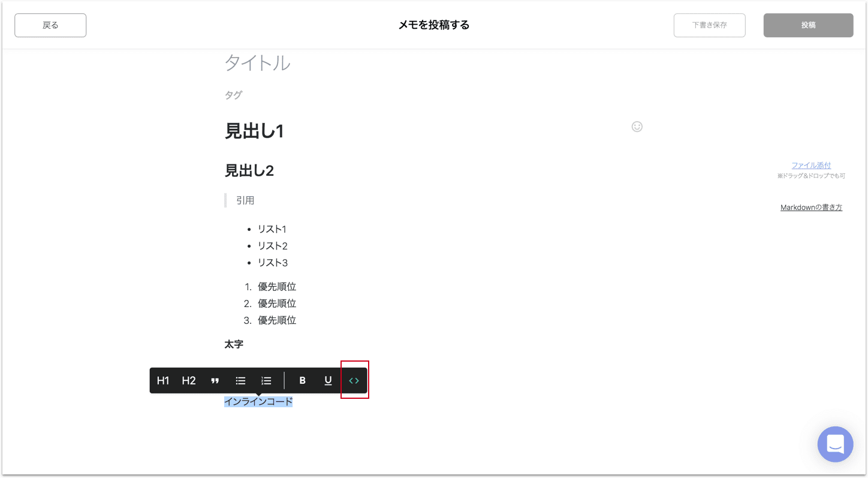
Task: Open the chat support widget
Action: coord(835,444)
